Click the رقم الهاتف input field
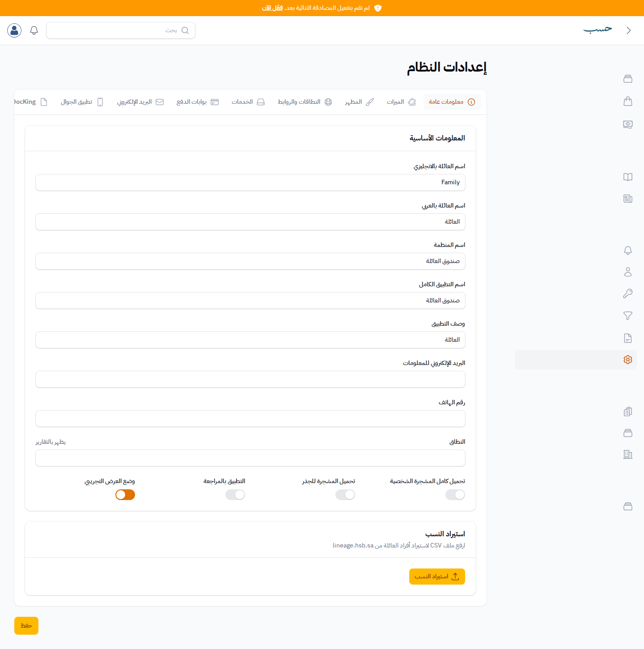Screen dimensions: 644x649 pos(250,419)
